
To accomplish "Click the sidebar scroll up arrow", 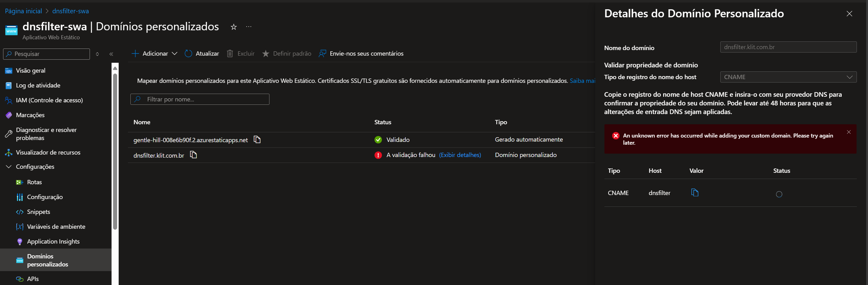I will click(x=115, y=68).
